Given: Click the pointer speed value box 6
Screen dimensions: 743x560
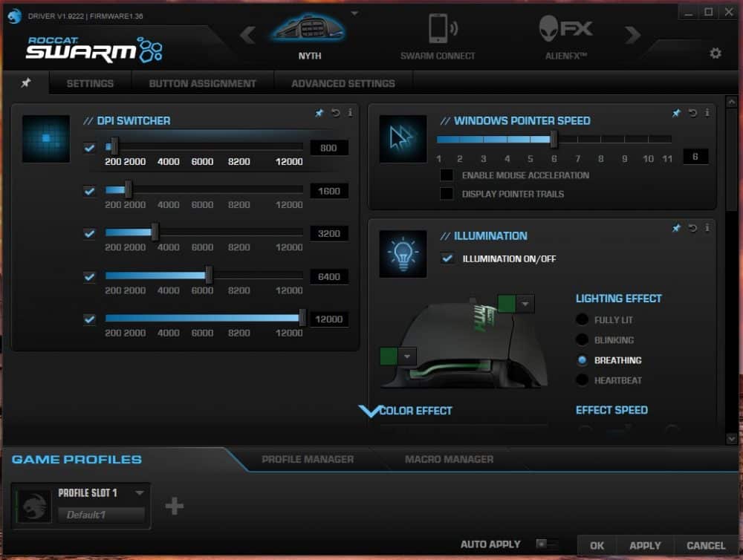Looking at the screenshot, I should point(695,157).
